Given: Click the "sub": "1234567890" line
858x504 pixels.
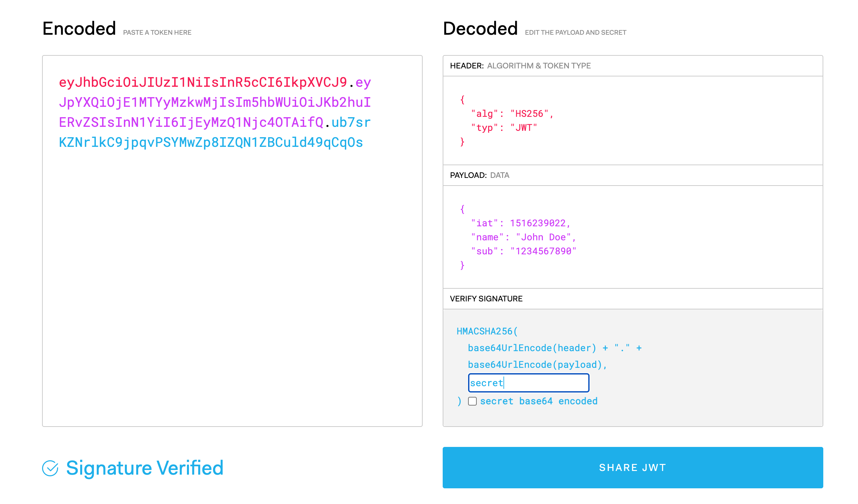Looking at the screenshot, I should click(523, 251).
